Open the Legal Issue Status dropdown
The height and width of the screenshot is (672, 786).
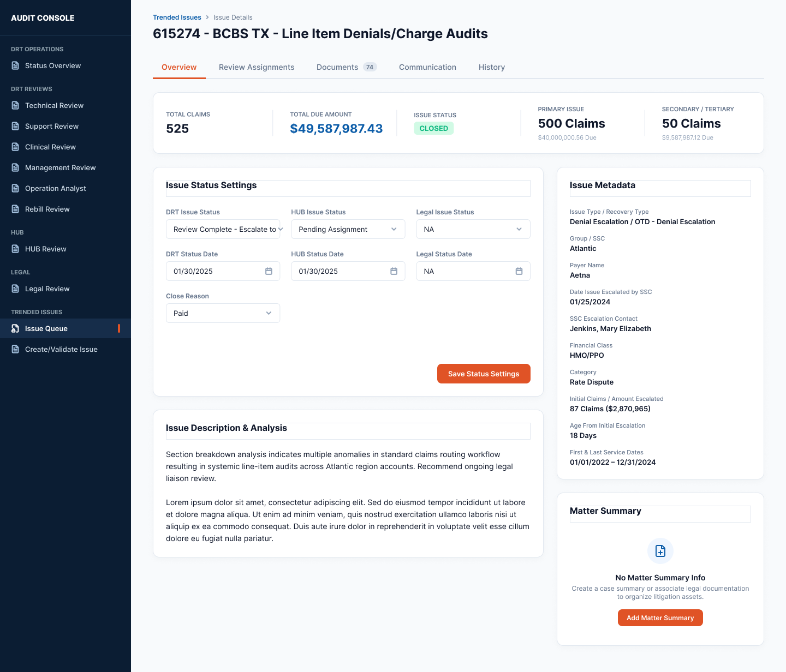pos(473,229)
